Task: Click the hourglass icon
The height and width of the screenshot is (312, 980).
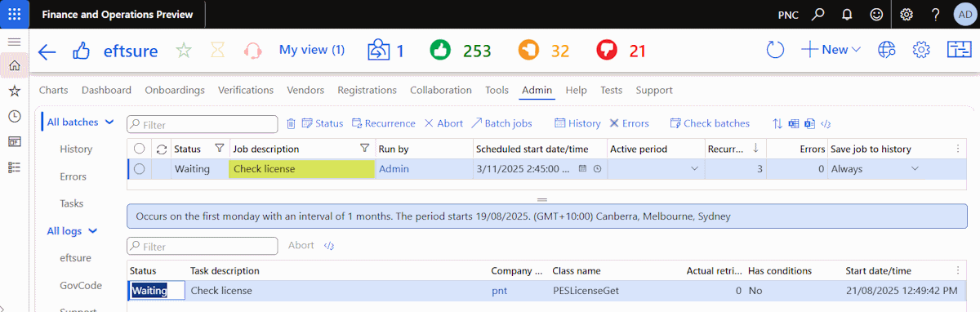Action: tap(217, 51)
